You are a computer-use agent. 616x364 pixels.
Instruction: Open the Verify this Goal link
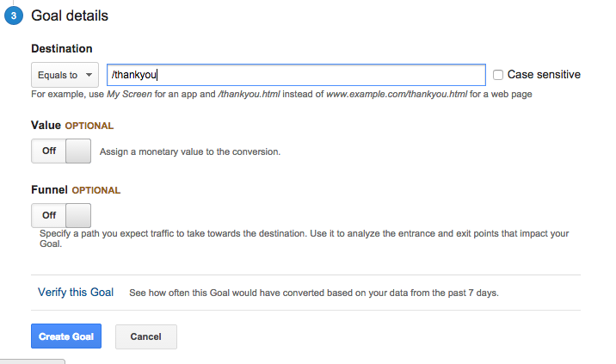pos(76,292)
